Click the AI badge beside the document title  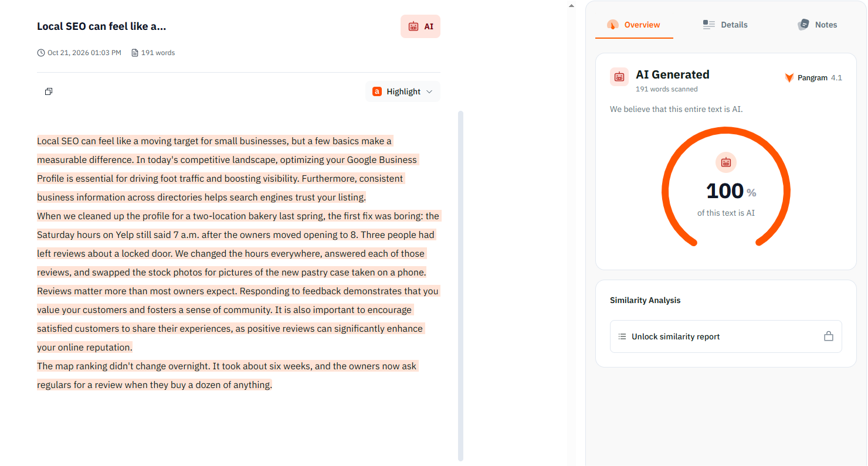[421, 26]
